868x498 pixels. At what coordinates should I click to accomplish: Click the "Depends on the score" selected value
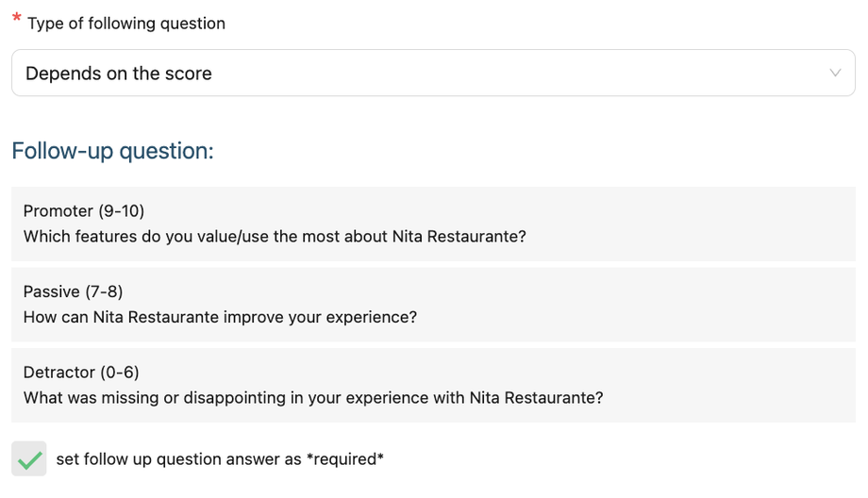119,74
